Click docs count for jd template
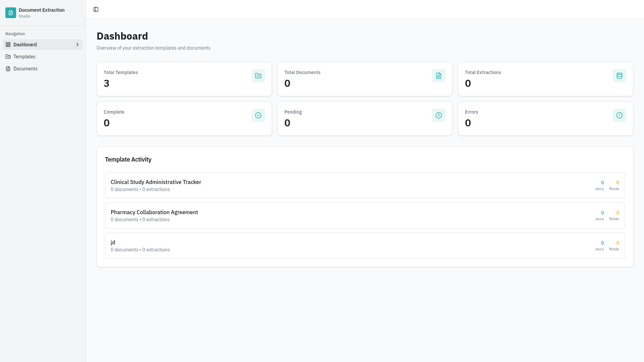This screenshot has width=644, height=362. [602, 243]
